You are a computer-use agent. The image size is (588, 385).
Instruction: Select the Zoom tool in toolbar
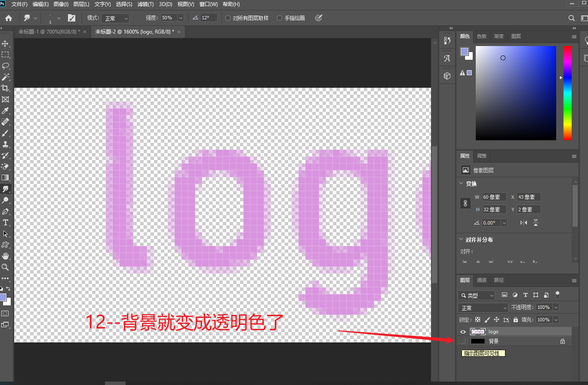coord(6,267)
